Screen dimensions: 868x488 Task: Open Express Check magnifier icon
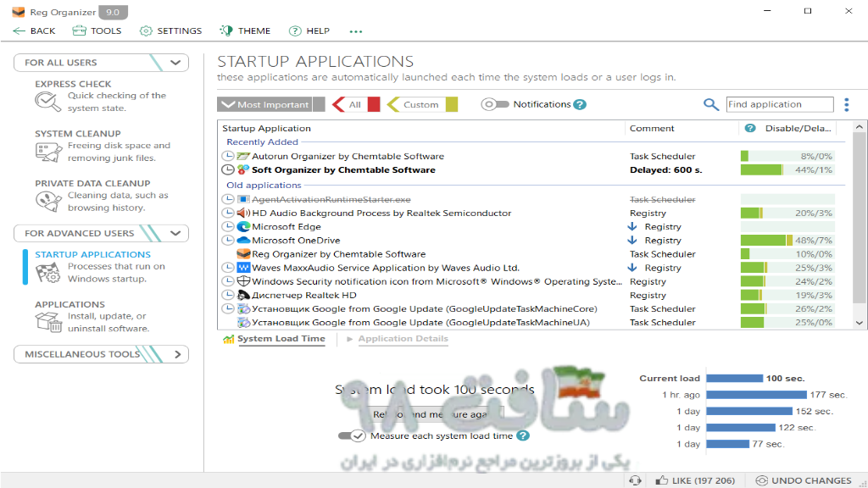pyautogui.click(x=47, y=102)
